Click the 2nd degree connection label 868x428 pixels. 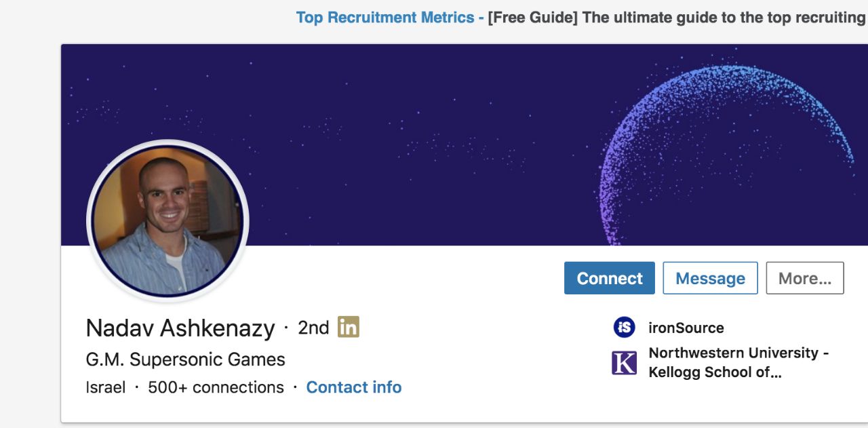[x=313, y=328]
